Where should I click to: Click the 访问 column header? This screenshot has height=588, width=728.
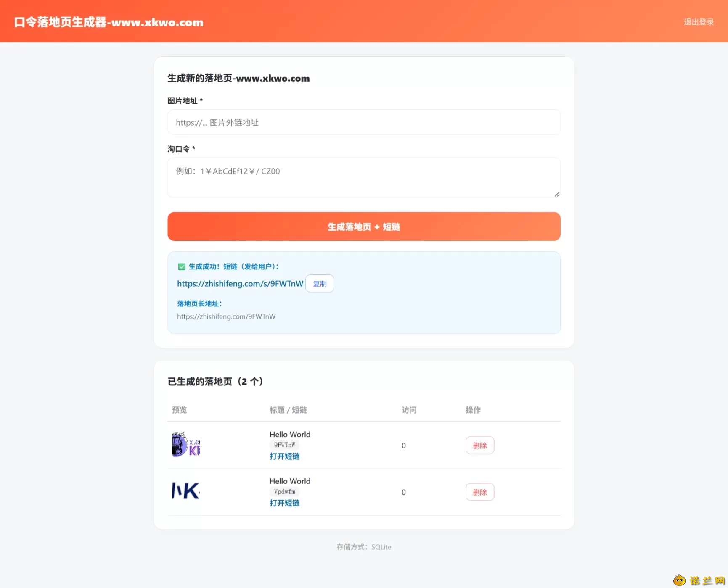coord(409,410)
